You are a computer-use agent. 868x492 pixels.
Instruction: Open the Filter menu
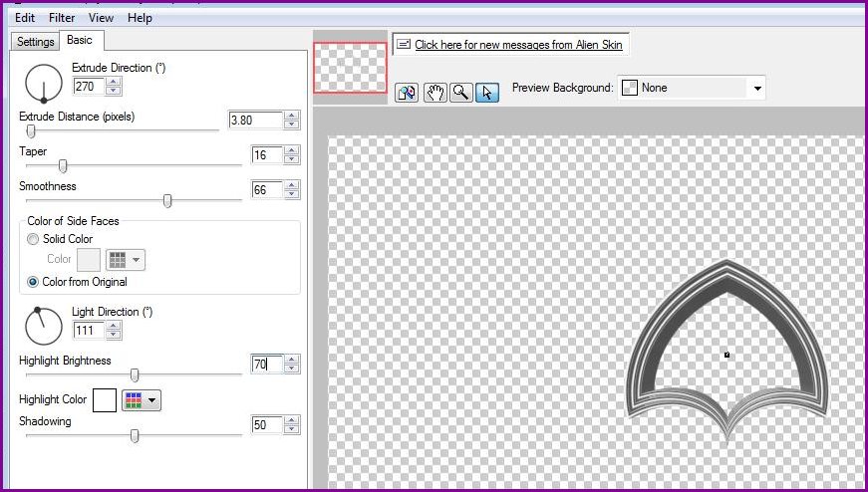[62, 18]
